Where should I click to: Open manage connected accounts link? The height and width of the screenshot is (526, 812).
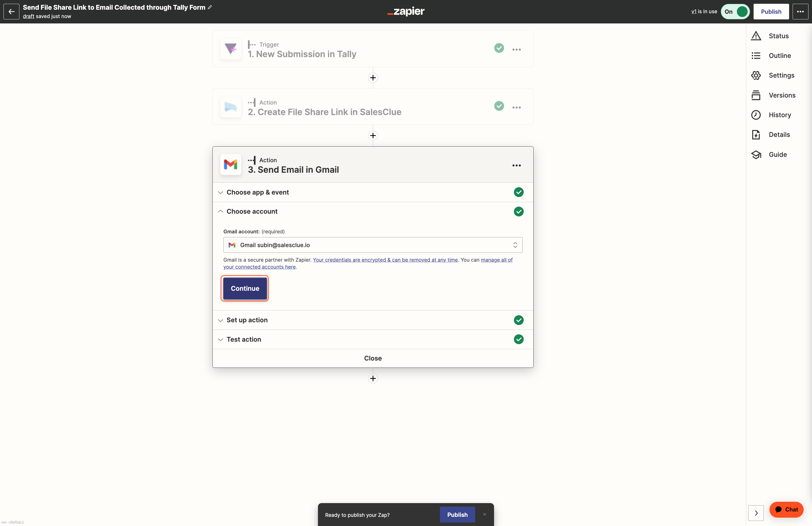point(368,263)
